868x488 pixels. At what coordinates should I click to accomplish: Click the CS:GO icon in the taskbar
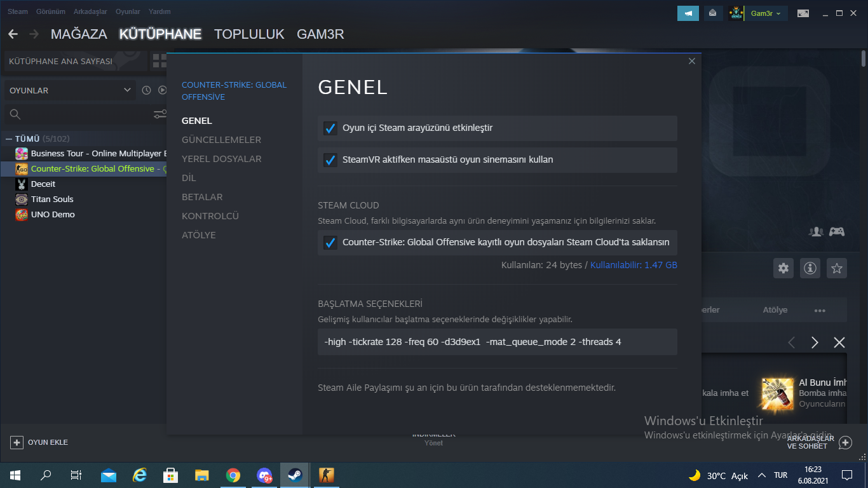point(327,475)
